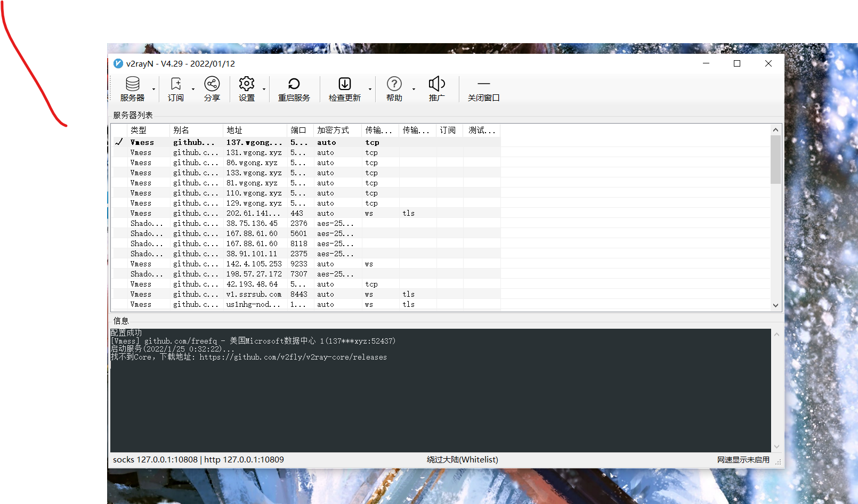The width and height of the screenshot is (858, 504).
Task: Maximize the v2rayN window
Action: pyautogui.click(x=737, y=63)
